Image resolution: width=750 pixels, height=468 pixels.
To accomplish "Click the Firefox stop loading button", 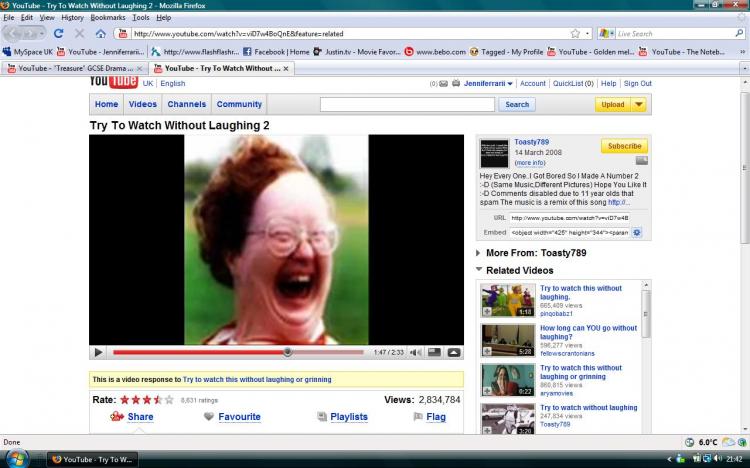I will pyautogui.click(x=80, y=33).
